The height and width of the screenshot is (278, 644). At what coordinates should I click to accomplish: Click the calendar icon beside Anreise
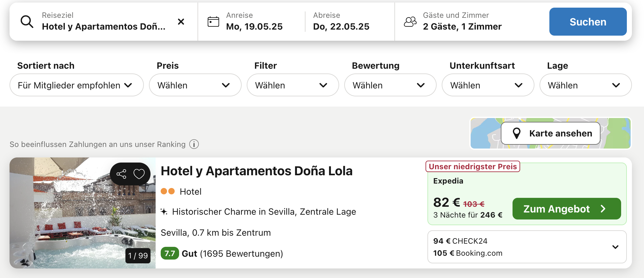[x=213, y=22]
